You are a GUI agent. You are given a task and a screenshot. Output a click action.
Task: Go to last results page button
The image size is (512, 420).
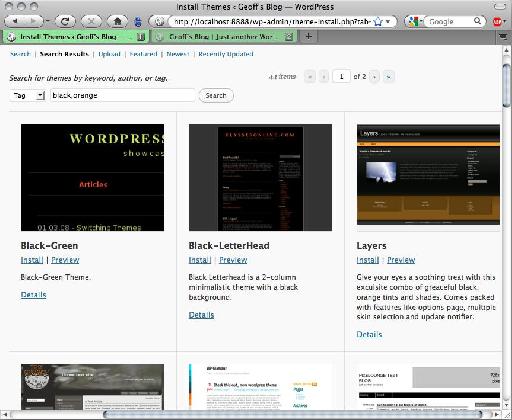tap(388, 77)
